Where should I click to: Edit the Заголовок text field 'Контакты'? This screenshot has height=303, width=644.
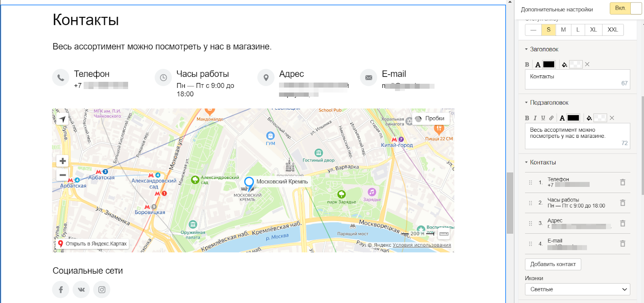[x=578, y=79]
